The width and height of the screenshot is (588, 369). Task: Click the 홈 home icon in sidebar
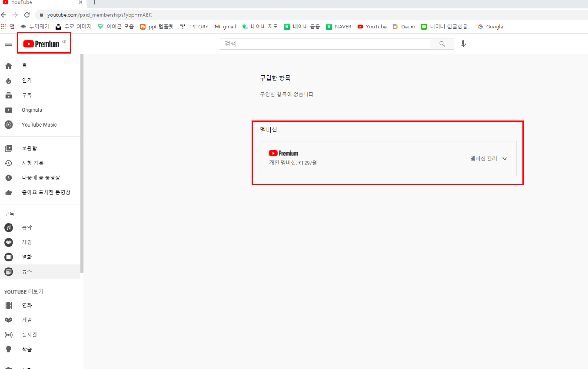pyautogui.click(x=9, y=66)
